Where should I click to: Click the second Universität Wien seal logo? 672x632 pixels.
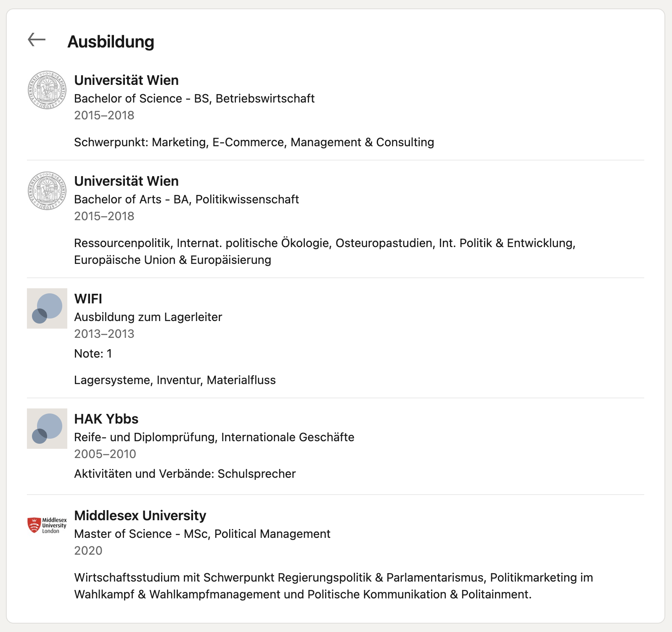pyautogui.click(x=47, y=191)
